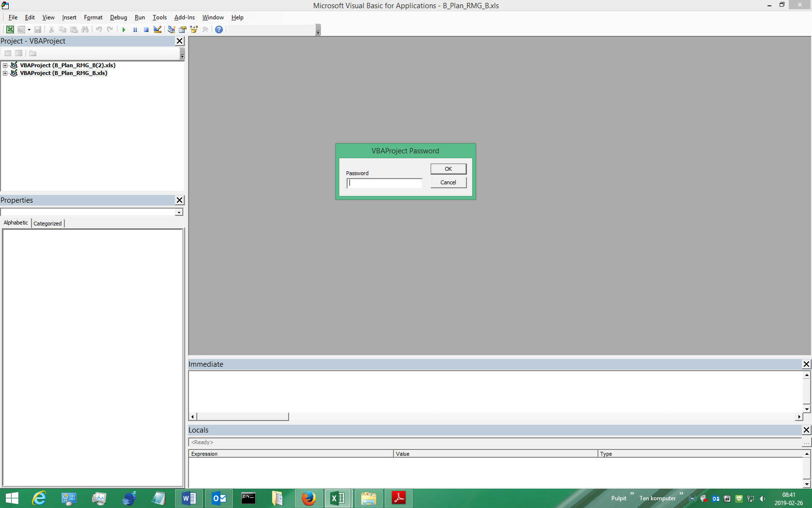Viewport: 812px width, 508px height.
Task: Click the View Microsoft Excel icon
Action: tap(10, 30)
